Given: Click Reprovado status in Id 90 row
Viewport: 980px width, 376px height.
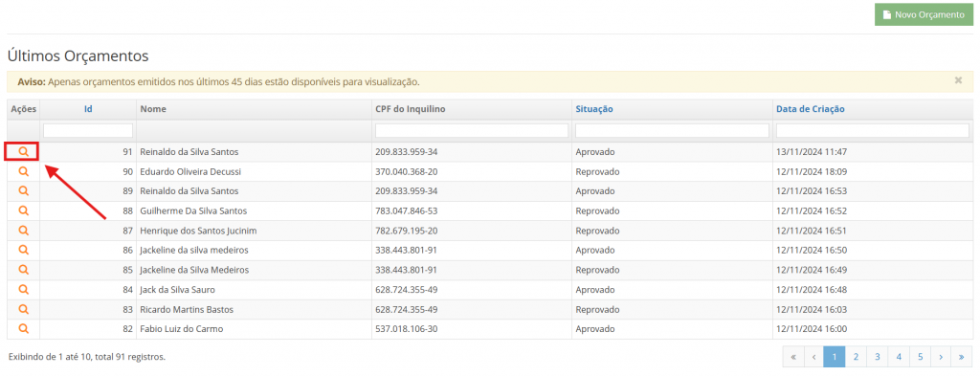Looking at the screenshot, I should click(597, 171).
